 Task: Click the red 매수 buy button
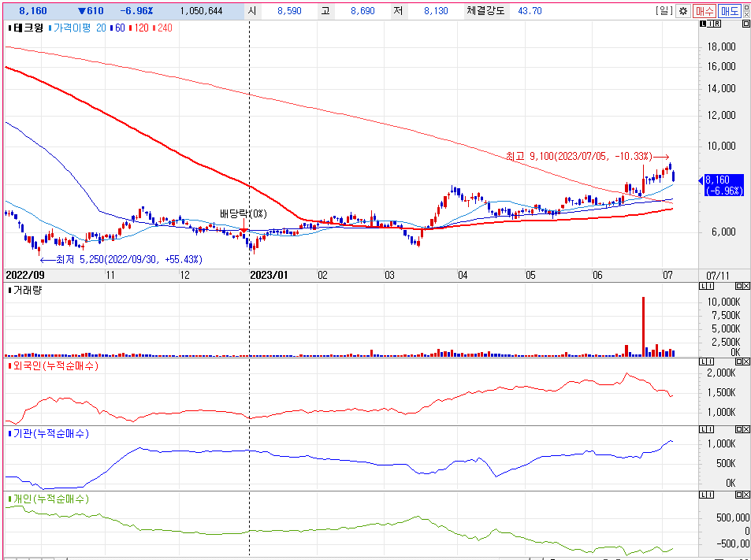point(705,10)
